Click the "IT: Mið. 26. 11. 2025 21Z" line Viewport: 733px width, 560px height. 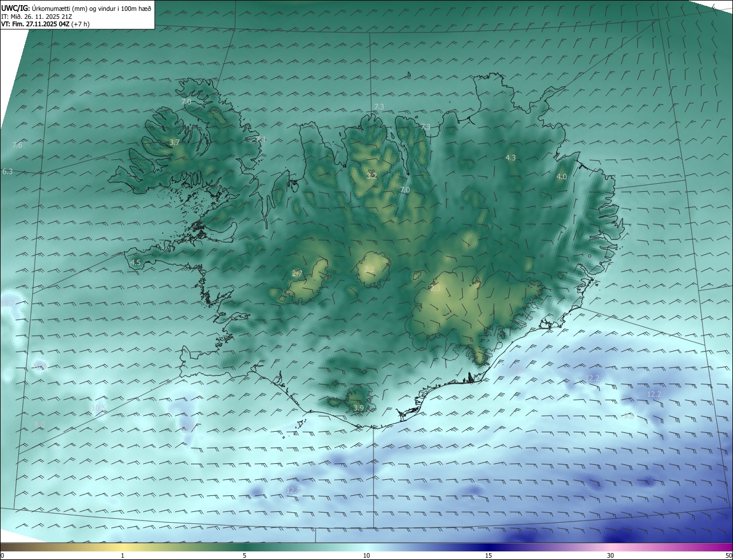[37, 17]
